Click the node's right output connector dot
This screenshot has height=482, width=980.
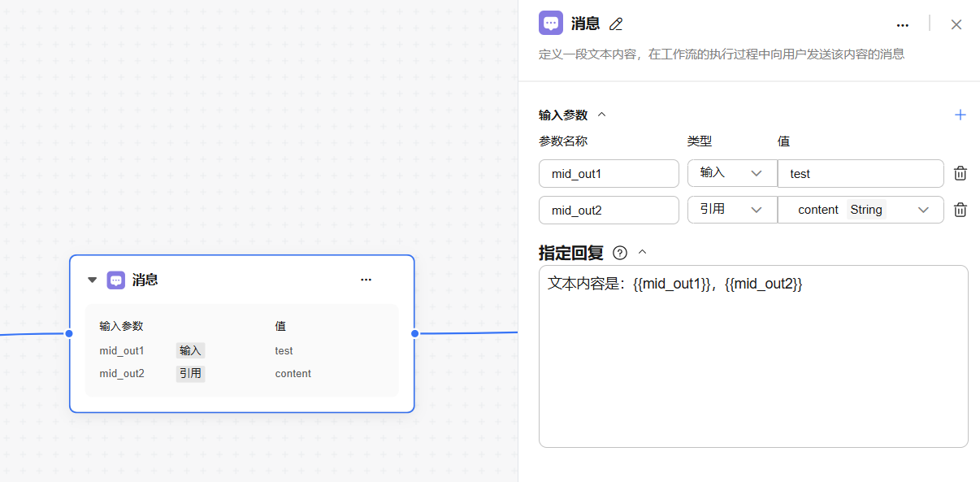(414, 333)
